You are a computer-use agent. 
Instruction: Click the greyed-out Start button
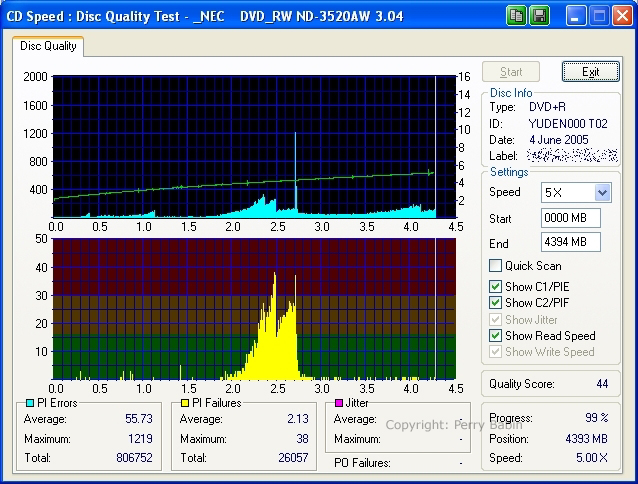click(x=511, y=72)
